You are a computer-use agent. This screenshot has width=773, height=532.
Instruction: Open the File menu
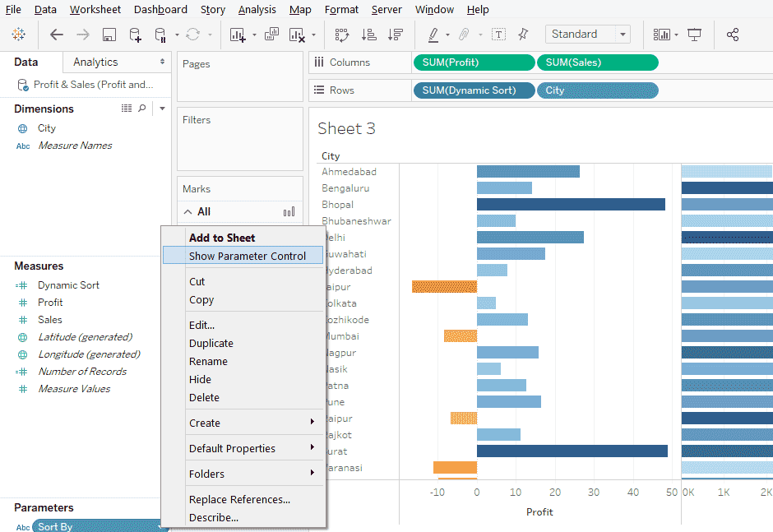coord(13,9)
